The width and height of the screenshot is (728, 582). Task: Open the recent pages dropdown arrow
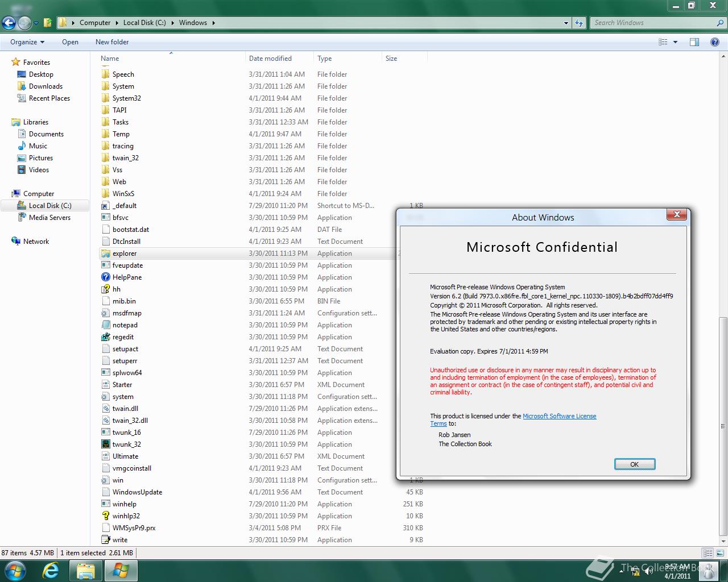36,23
